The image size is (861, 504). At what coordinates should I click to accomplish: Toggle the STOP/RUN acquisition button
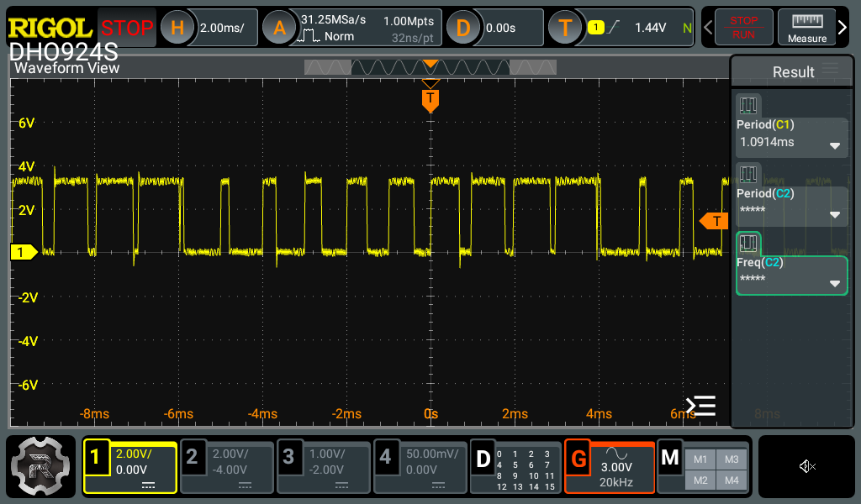[743, 27]
